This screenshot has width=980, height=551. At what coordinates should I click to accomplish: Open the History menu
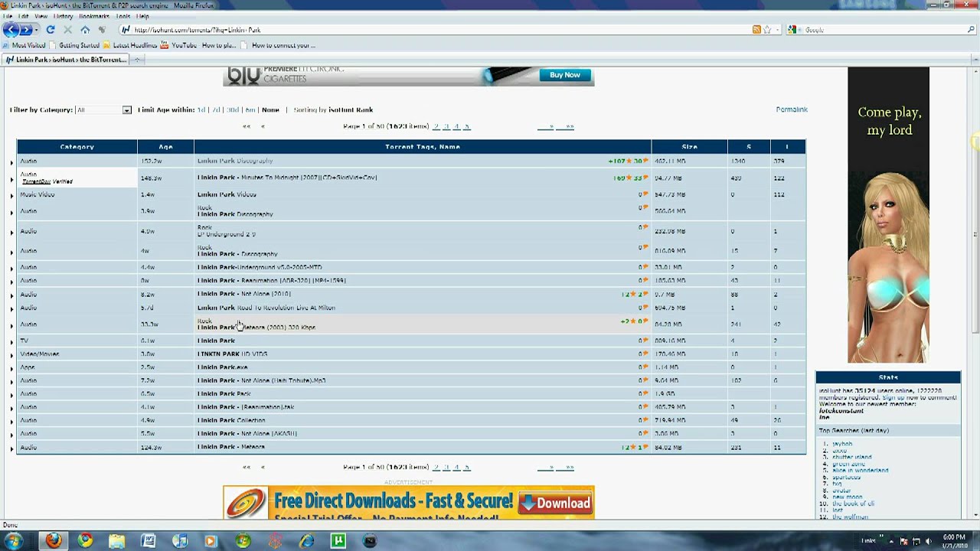tap(64, 16)
